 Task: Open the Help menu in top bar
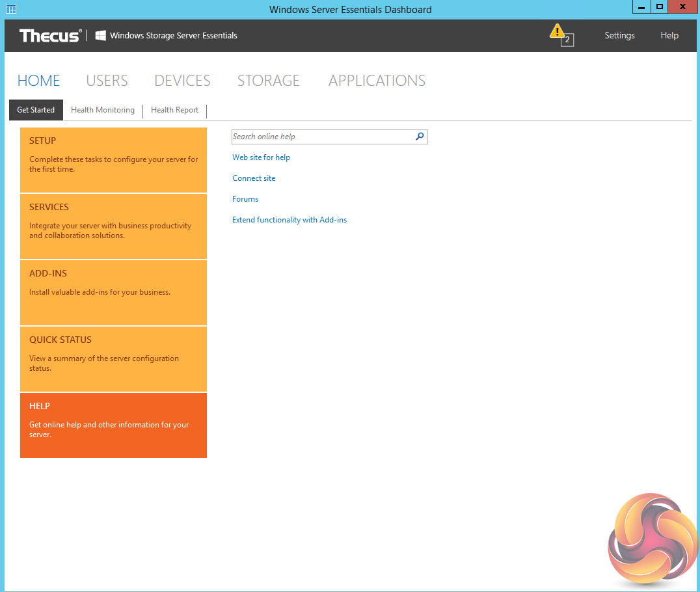(669, 36)
